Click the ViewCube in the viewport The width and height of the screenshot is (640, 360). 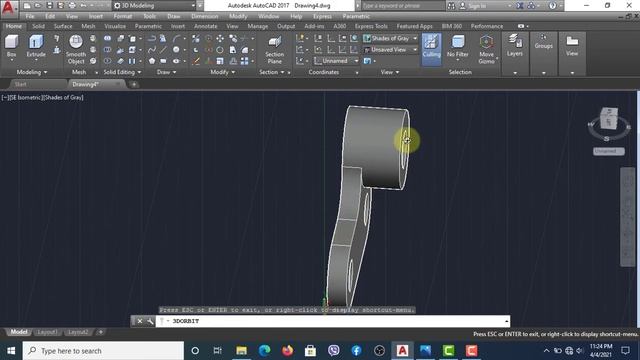(x=609, y=119)
